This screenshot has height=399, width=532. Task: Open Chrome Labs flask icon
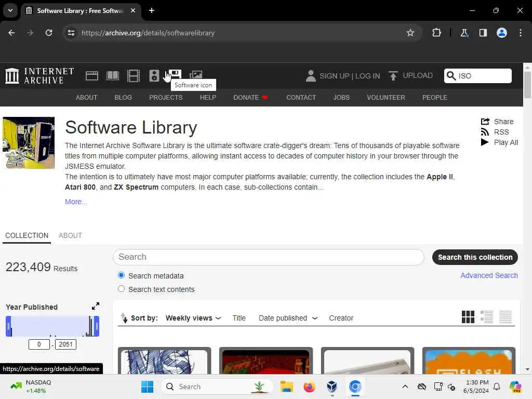464,33
